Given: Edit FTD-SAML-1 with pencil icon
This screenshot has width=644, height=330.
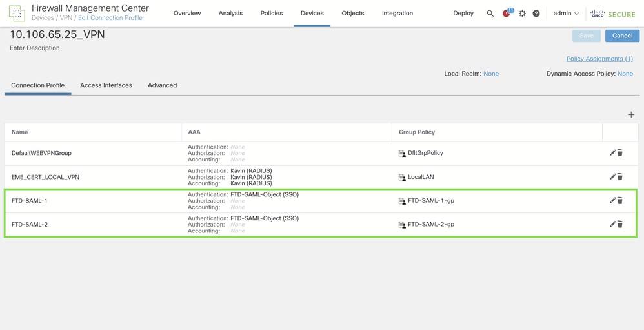Looking at the screenshot, I should point(613,201).
